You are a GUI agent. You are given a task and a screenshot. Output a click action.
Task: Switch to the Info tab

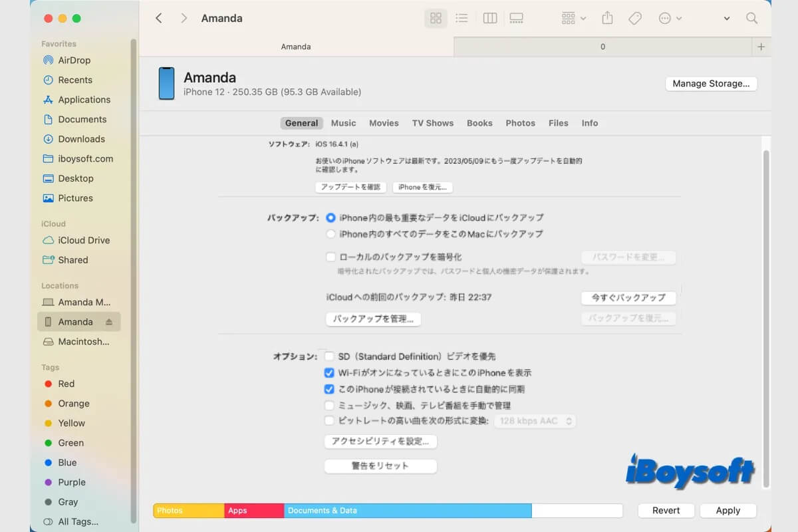point(589,123)
